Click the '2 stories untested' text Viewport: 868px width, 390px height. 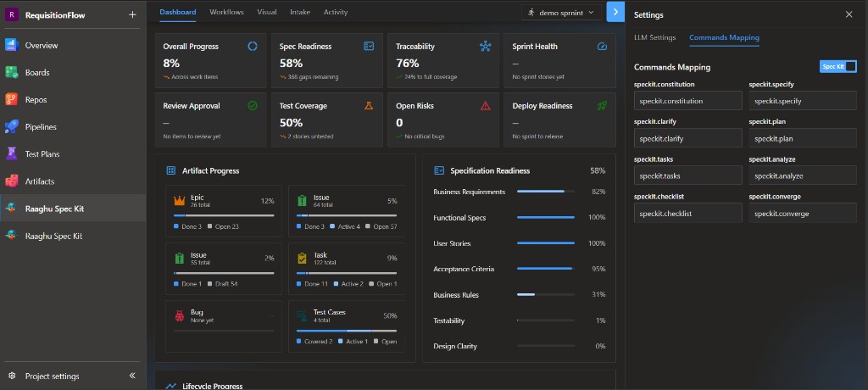click(x=310, y=136)
